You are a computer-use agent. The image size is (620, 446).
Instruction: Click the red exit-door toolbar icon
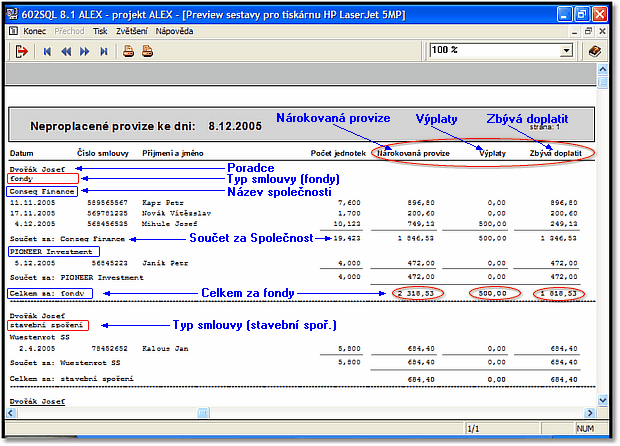[x=21, y=51]
